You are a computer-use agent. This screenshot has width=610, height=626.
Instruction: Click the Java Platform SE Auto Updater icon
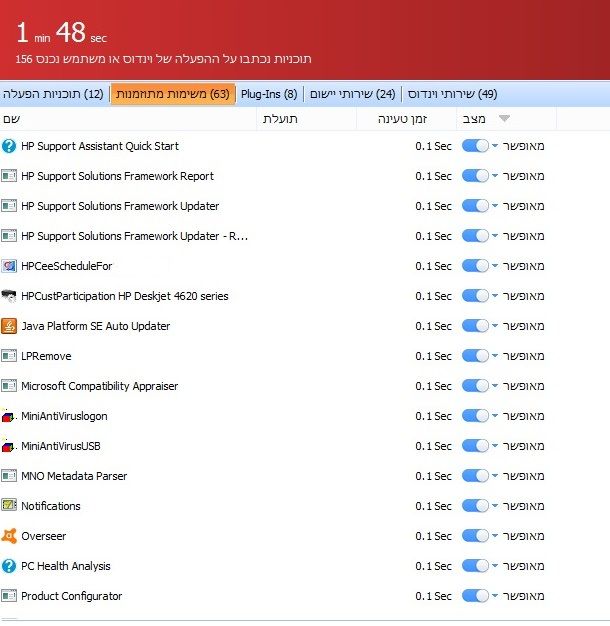[9, 326]
